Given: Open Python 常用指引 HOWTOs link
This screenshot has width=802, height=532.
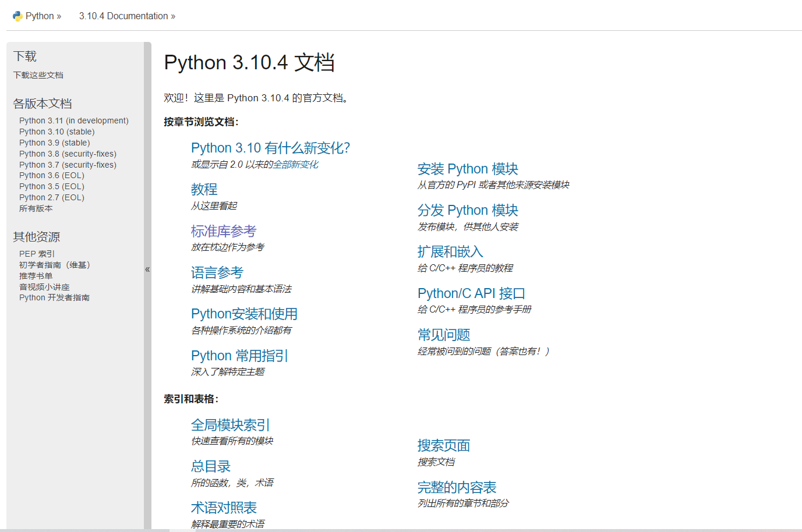Looking at the screenshot, I should click(x=239, y=356).
